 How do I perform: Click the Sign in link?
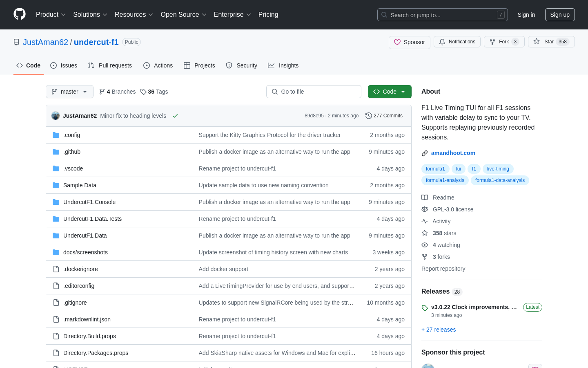coord(526,15)
